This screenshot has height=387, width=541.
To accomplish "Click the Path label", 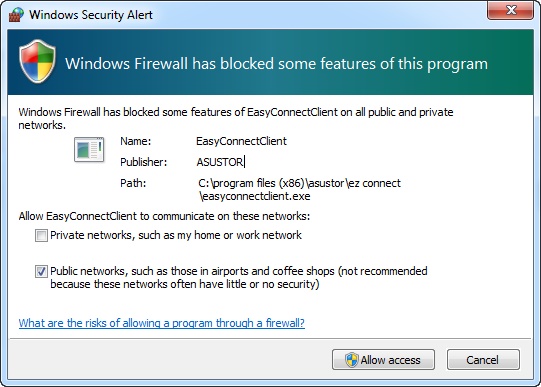I will (133, 183).
